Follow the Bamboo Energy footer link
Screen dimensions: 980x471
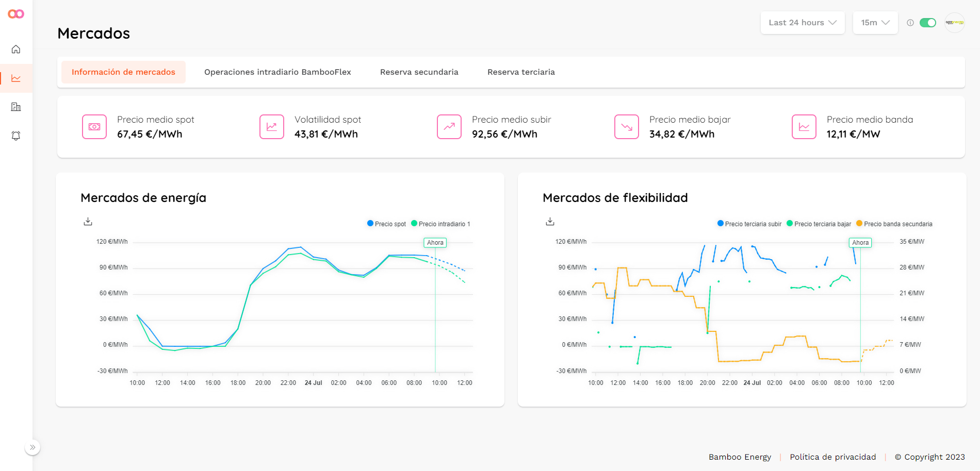click(x=740, y=457)
